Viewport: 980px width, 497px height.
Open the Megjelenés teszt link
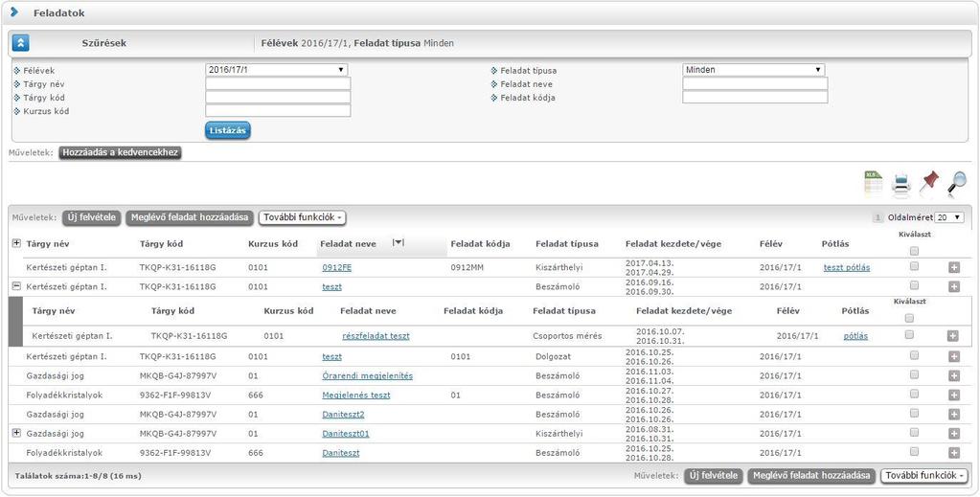(x=356, y=395)
